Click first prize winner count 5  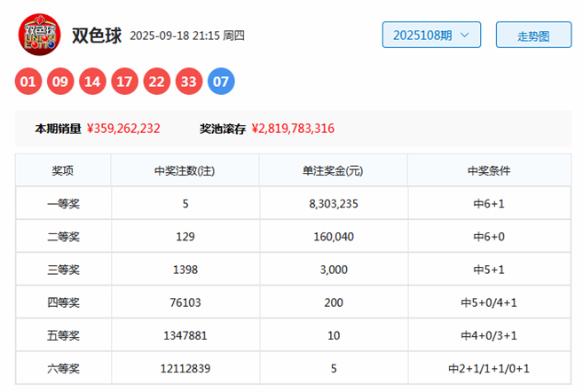tap(185, 204)
